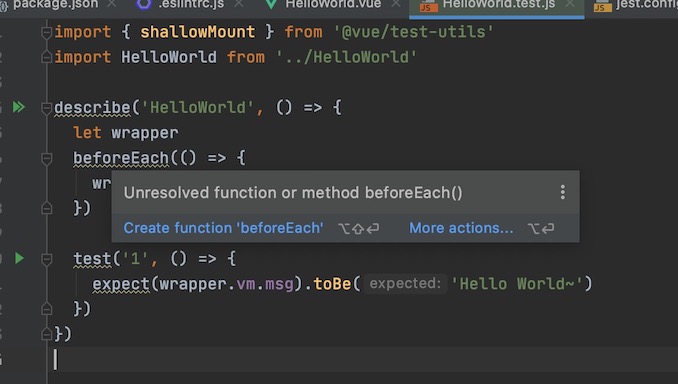Image resolution: width=678 pixels, height=384 pixels.
Task: Collapse the import HelloWorld line fold marker
Action: 46,57
